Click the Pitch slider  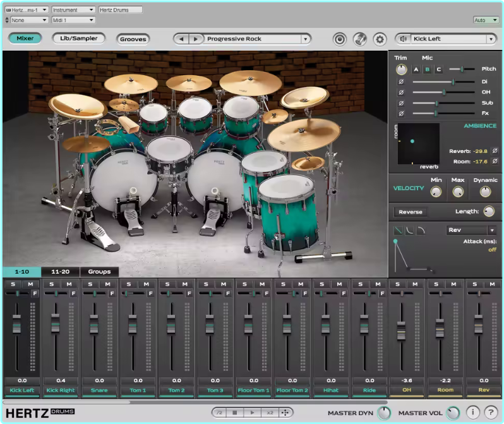pyautogui.click(x=462, y=68)
